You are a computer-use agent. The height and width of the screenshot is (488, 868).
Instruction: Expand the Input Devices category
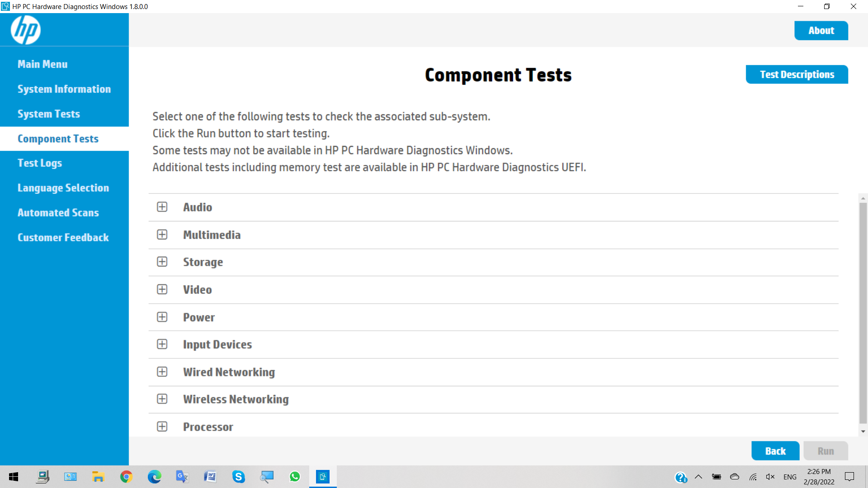tap(162, 344)
